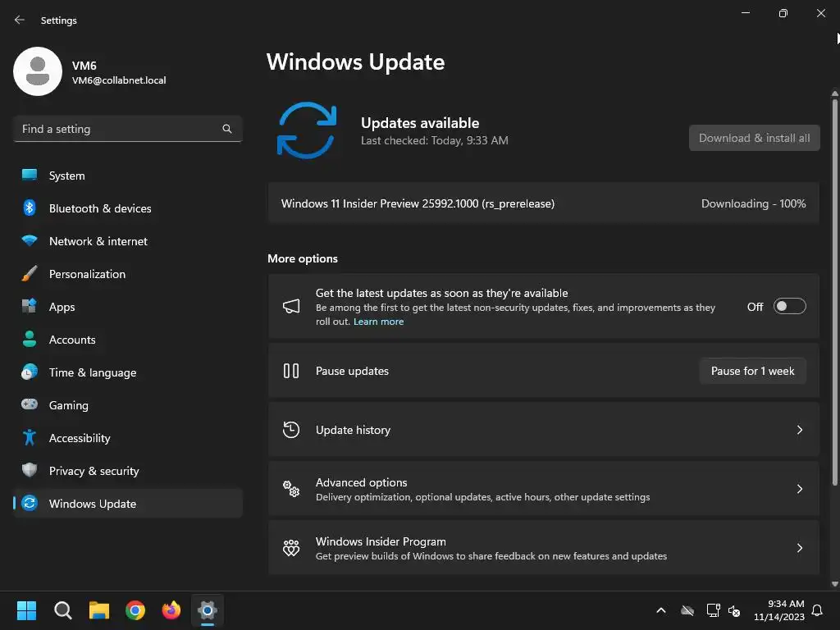Go to Privacy & security
This screenshot has width=840, height=630.
(128, 470)
